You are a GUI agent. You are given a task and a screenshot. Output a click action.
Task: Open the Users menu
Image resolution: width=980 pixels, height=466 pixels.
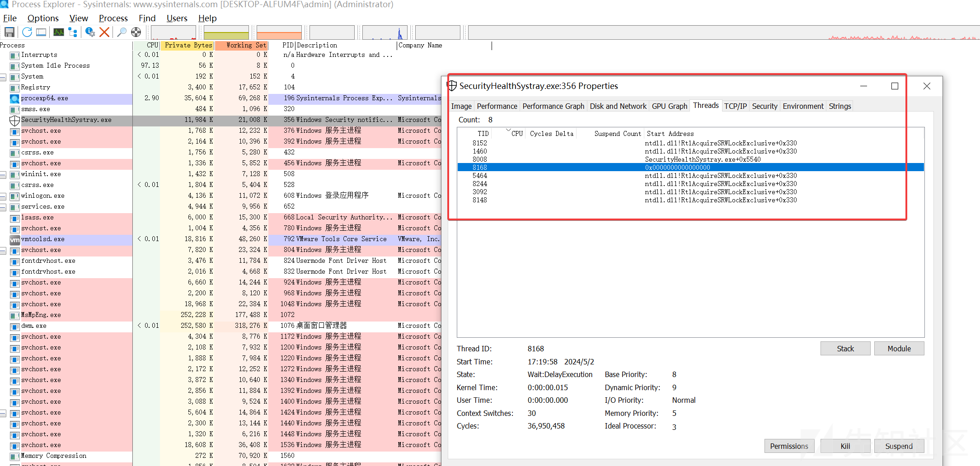177,18
